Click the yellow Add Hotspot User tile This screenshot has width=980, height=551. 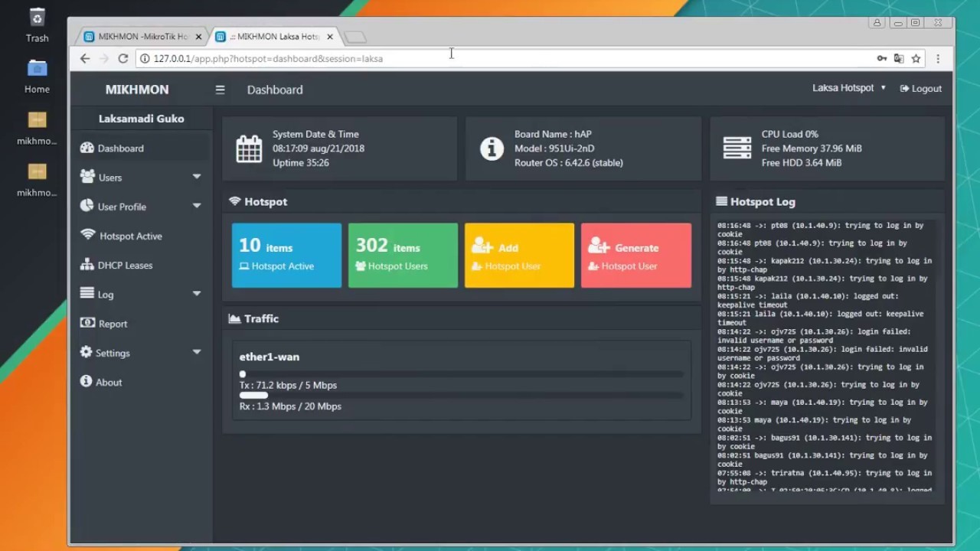coord(519,256)
